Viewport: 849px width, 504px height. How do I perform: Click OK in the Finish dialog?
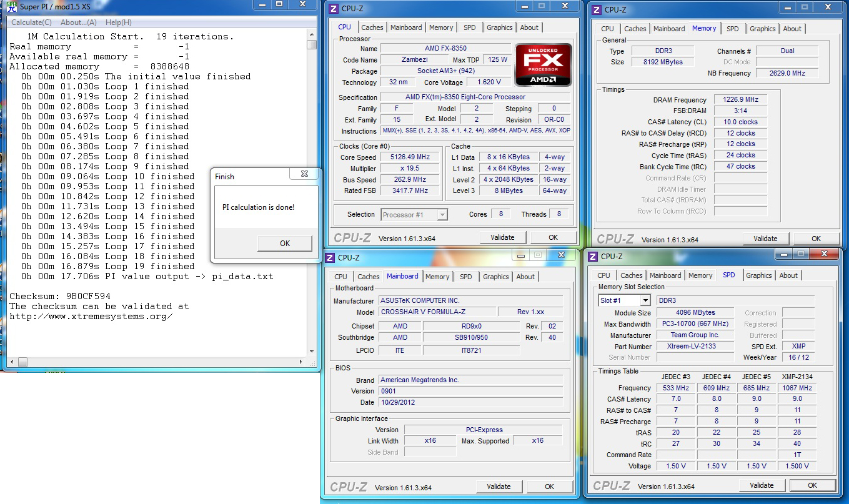[285, 244]
